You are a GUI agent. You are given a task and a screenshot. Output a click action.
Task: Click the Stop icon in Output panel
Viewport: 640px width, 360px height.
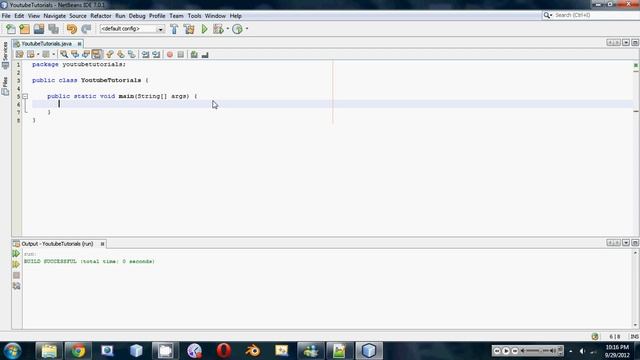tap(16, 275)
